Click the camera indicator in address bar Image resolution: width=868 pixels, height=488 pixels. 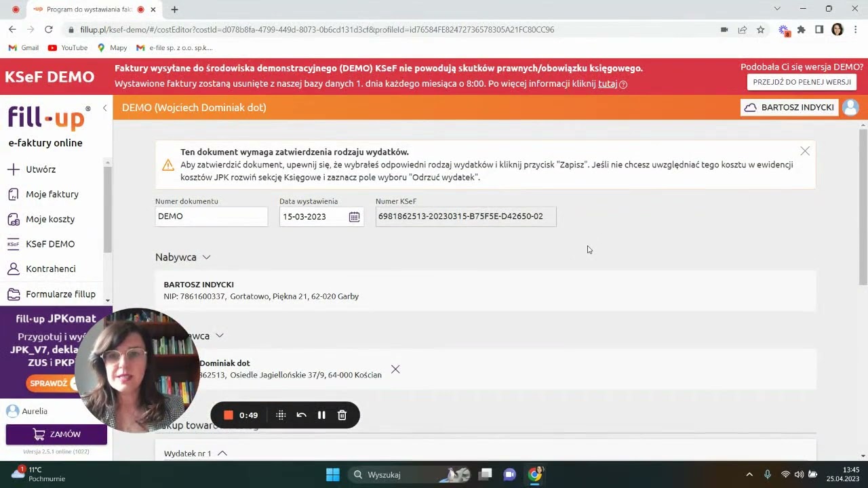pos(724,30)
